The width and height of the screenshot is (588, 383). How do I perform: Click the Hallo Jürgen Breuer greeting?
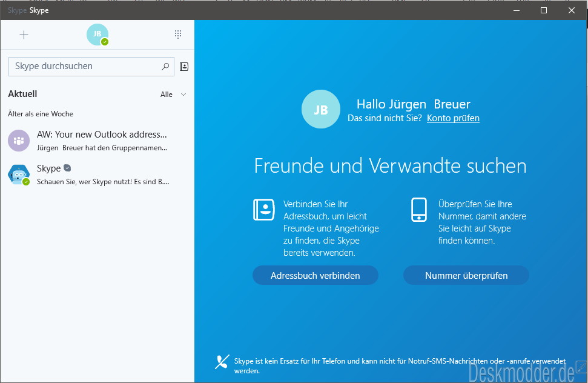click(413, 104)
